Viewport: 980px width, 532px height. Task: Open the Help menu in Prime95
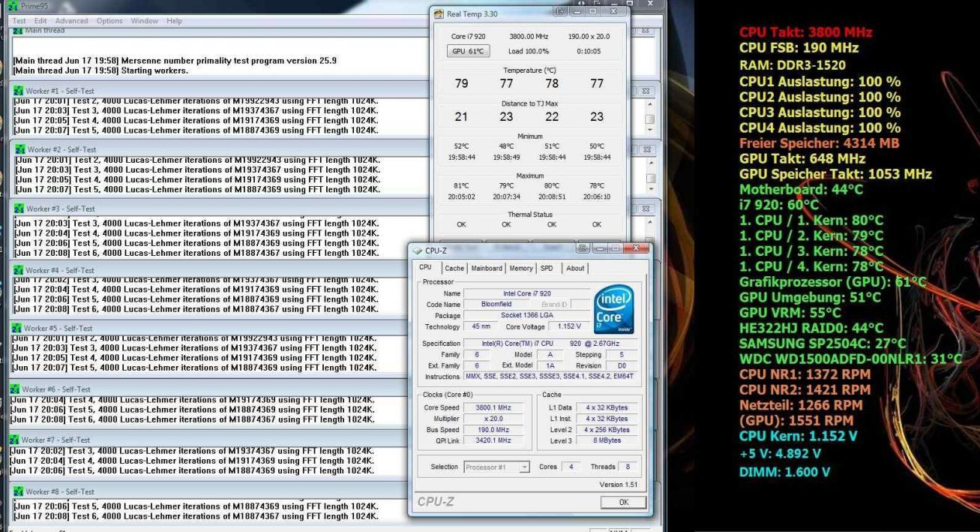[x=174, y=21]
